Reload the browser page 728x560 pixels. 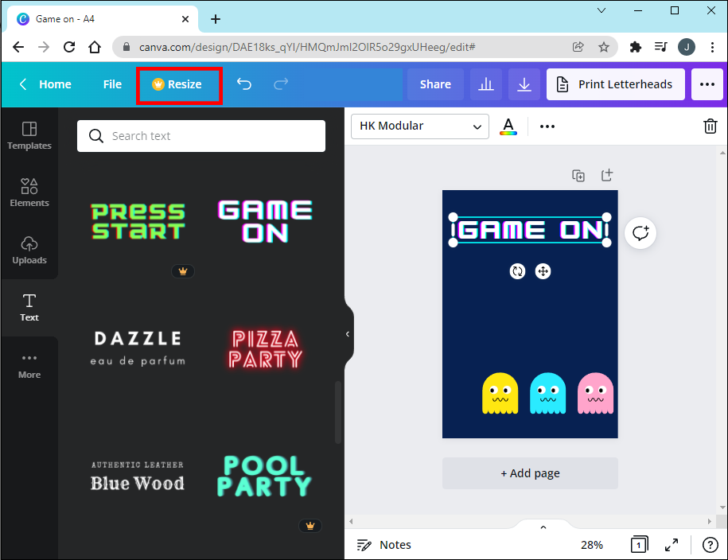tap(69, 47)
